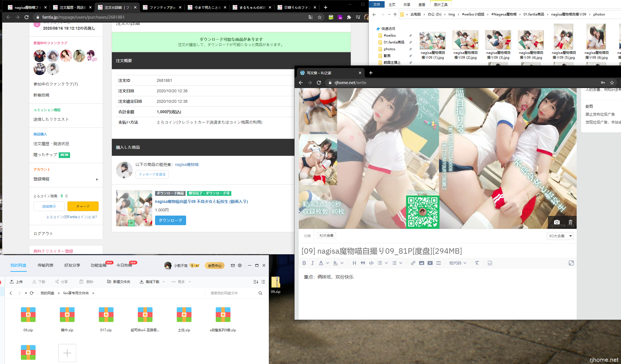The image size is (621, 364).
Task: Clear text formatting in the editor
Action: (477, 263)
